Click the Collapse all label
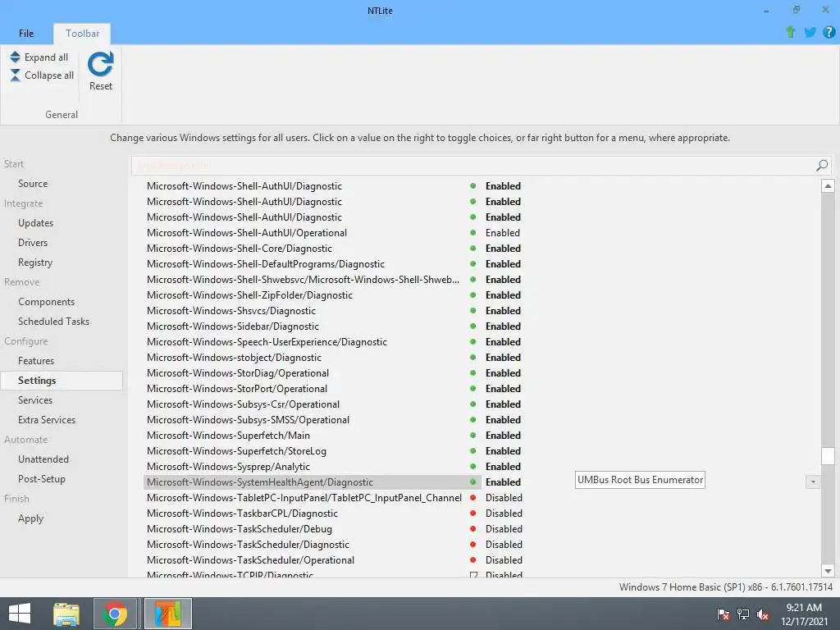840x630 pixels. 49,75
